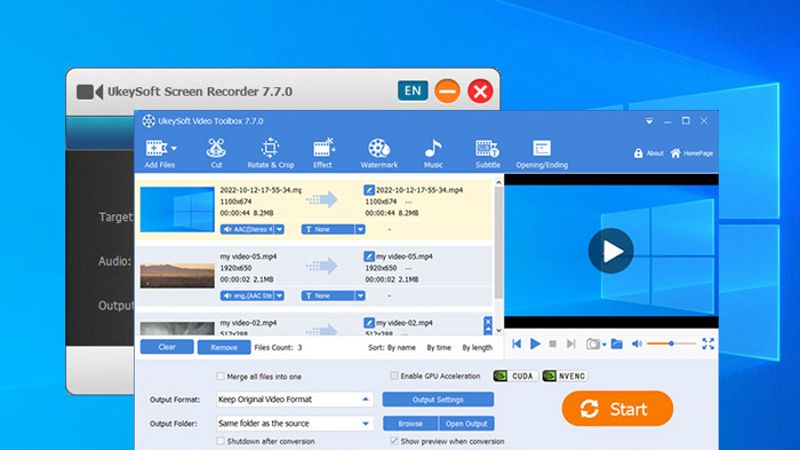The height and width of the screenshot is (450, 800).
Task: Sort files By name
Action: click(x=402, y=347)
